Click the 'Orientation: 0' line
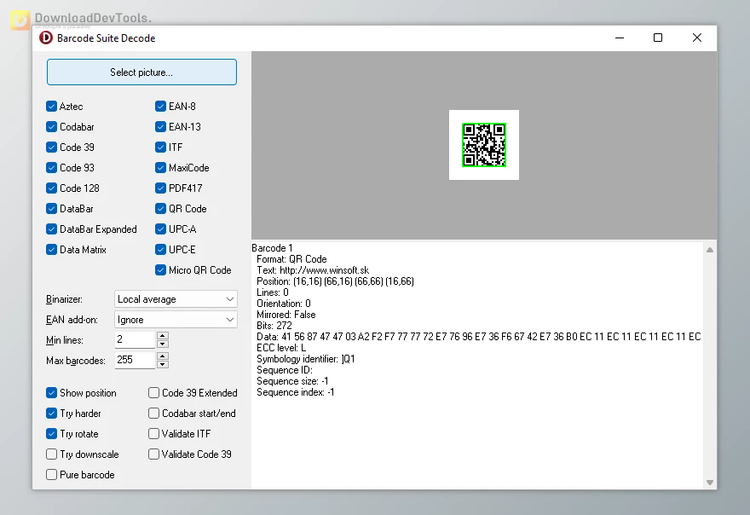The height and width of the screenshot is (515, 750). pyautogui.click(x=284, y=304)
